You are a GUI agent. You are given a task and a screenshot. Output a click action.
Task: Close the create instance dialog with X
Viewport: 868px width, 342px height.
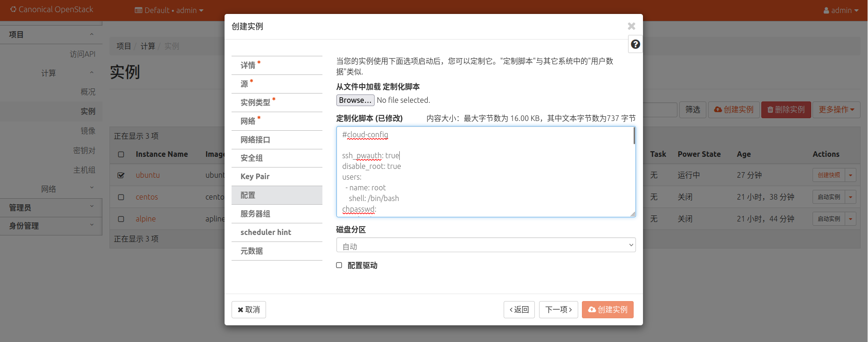[631, 27]
